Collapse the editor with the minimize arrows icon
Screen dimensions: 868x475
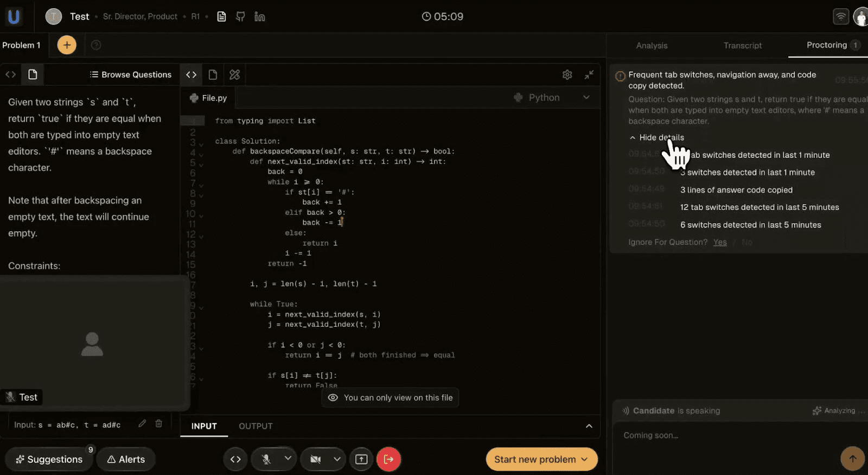(x=589, y=75)
